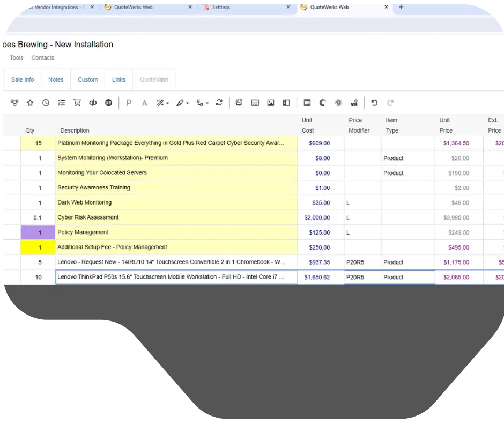Select the Custom tab
This screenshot has height=423, width=504.
(87, 79)
